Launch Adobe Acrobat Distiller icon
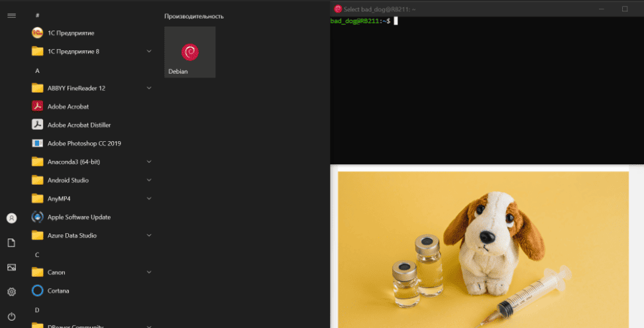 point(37,125)
